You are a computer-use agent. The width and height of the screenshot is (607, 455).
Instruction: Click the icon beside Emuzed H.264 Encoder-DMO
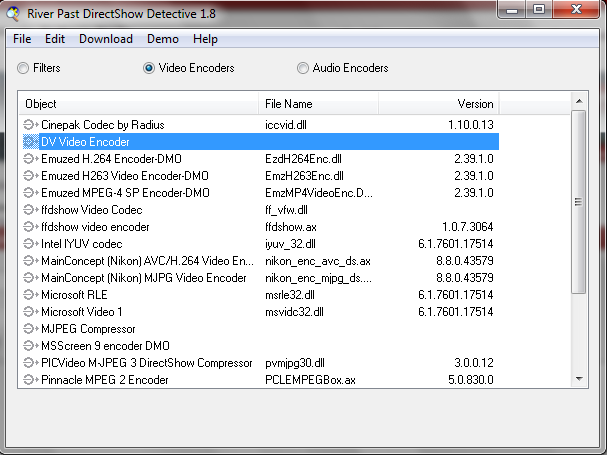31,159
